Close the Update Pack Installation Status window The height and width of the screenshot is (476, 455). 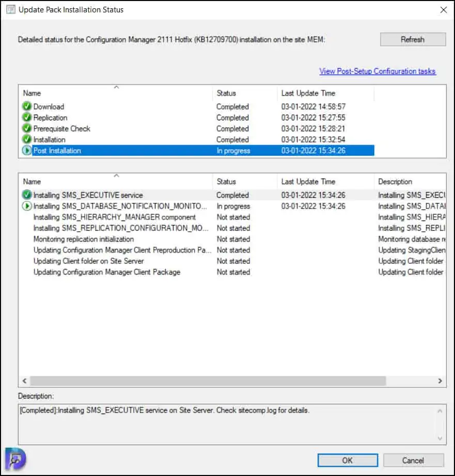coord(444,10)
